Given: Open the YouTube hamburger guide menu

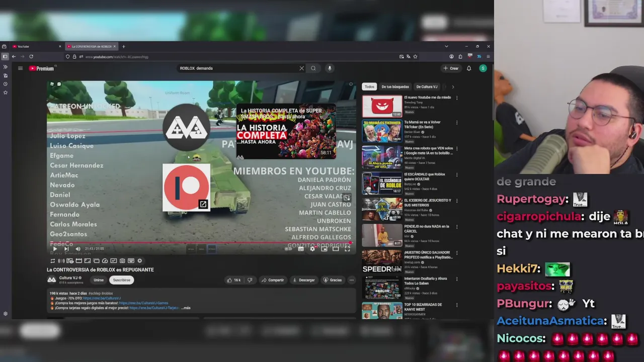Looking at the screenshot, I should point(20,68).
